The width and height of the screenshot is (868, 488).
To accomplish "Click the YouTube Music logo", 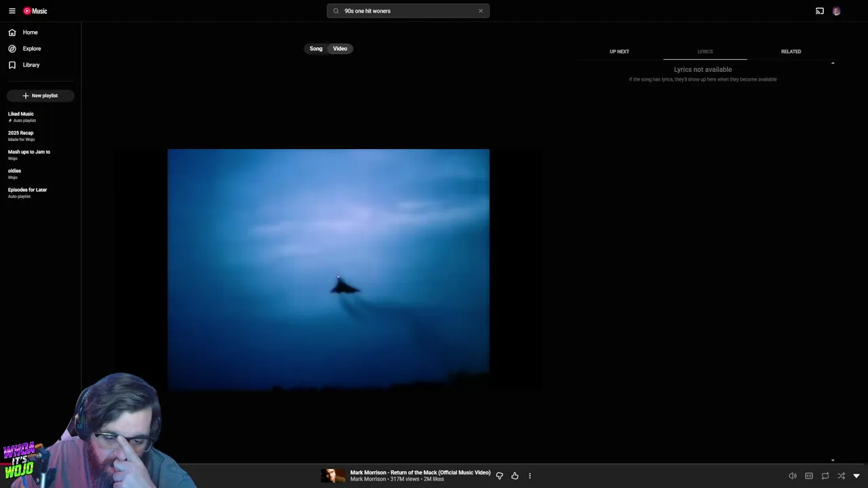I will [35, 11].
